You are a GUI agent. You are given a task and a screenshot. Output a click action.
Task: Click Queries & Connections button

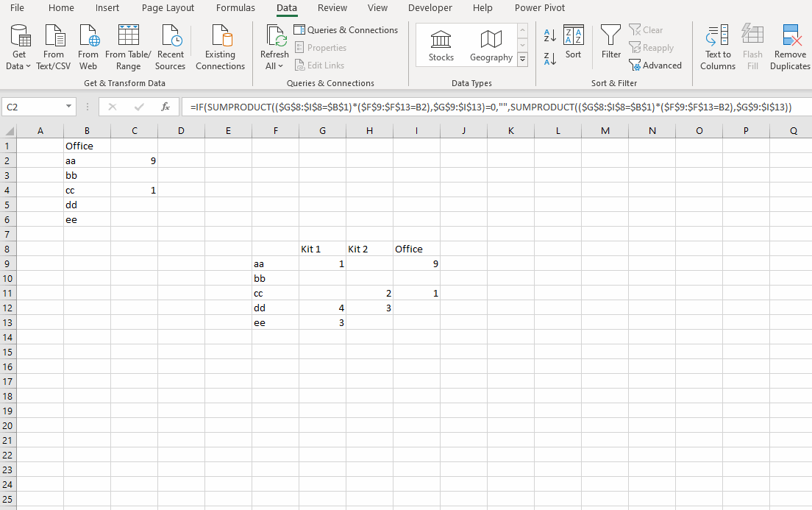(x=346, y=29)
